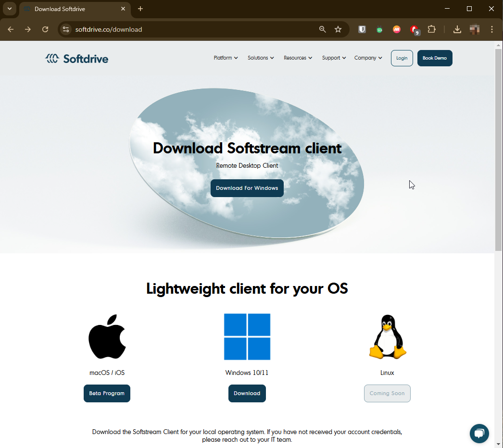
Task: Click the page vertical scrollbar thumb
Action: point(498,150)
